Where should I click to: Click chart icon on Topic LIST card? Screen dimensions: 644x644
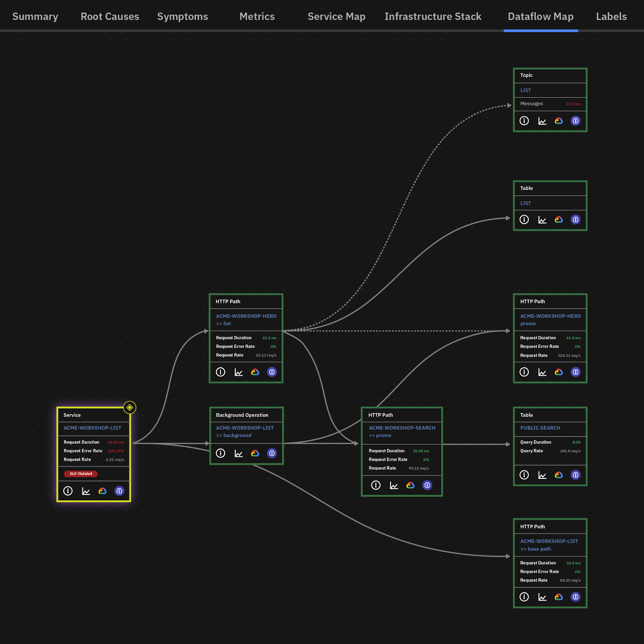click(542, 121)
